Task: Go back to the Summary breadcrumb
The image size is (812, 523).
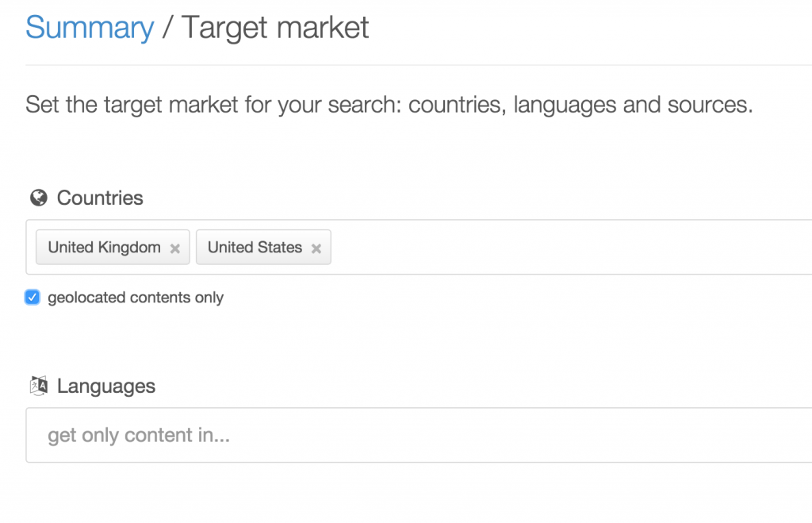Action: pyautogui.click(x=90, y=28)
